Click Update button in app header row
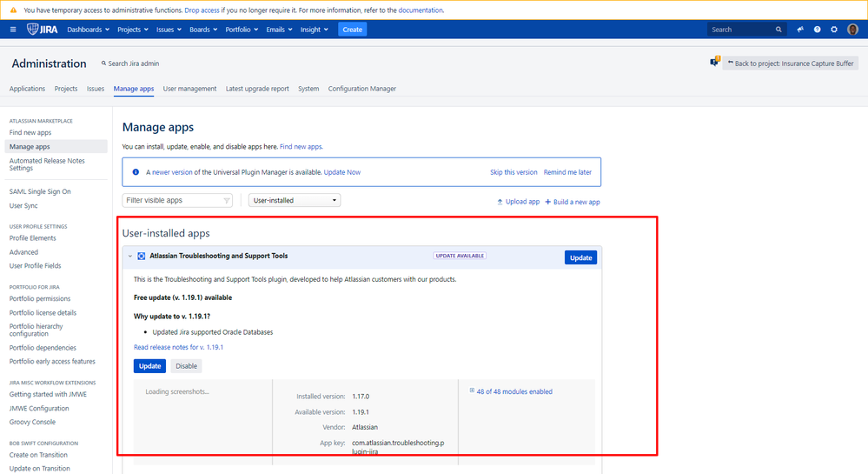 click(x=580, y=257)
